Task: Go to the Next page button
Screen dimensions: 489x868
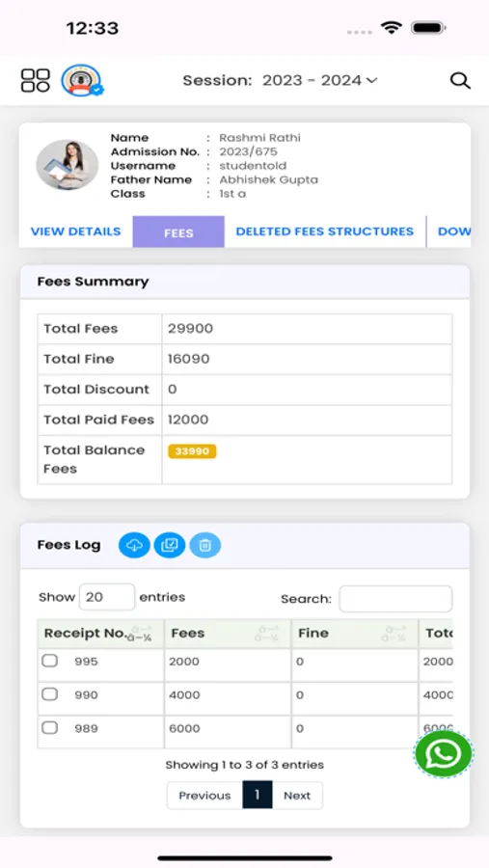Action: pos(297,796)
